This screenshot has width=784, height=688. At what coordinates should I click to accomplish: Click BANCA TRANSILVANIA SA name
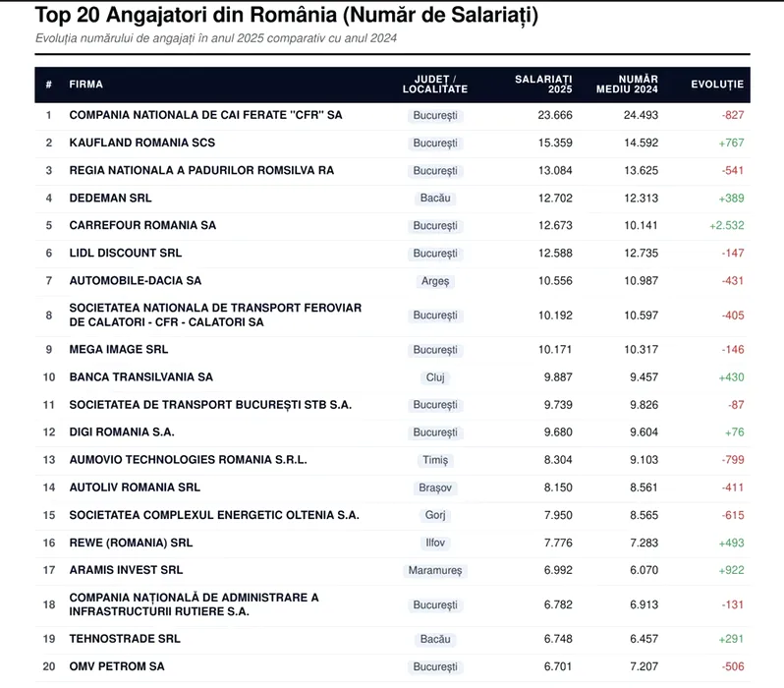tap(141, 377)
